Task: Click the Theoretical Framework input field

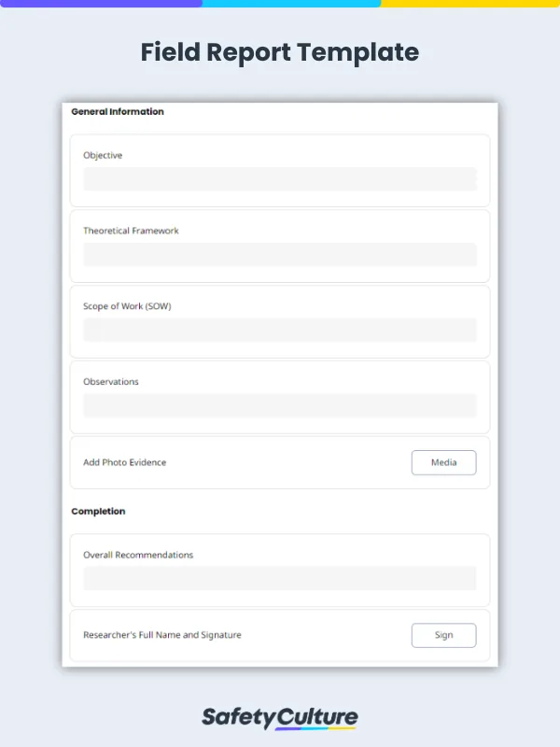Action: click(280, 255)
